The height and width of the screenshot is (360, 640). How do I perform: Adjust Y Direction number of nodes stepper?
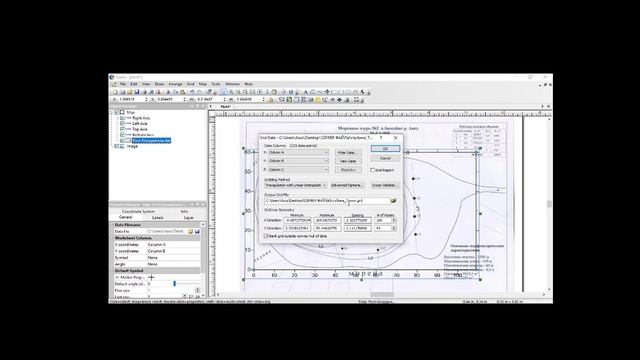pos(393,228)
